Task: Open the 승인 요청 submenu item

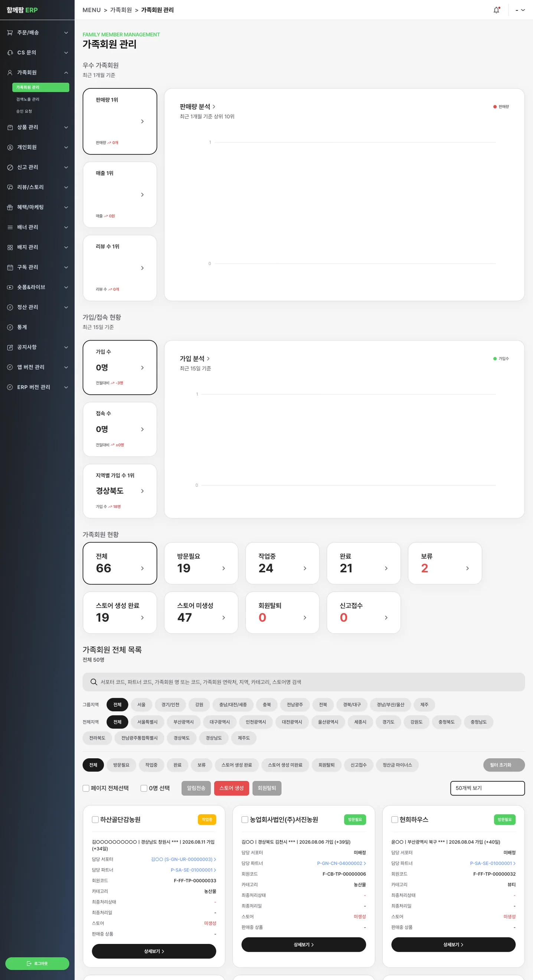Action: tap(24, 111)
